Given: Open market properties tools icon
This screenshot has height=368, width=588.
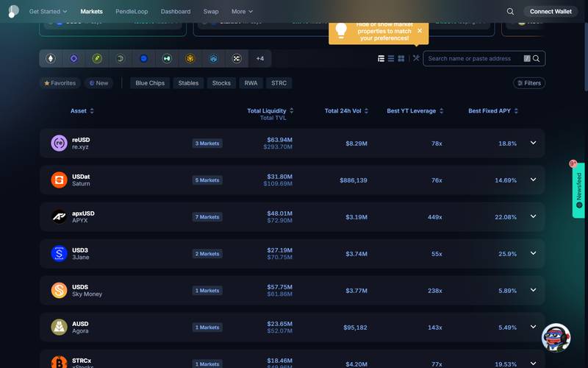Looking at the screenshot, I should point(416,58).
